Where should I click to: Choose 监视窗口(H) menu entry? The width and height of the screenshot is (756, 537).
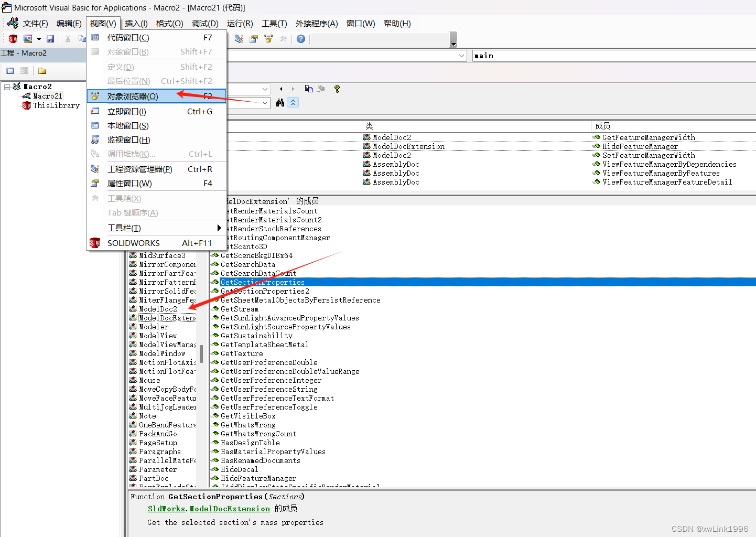coord(156,139)
